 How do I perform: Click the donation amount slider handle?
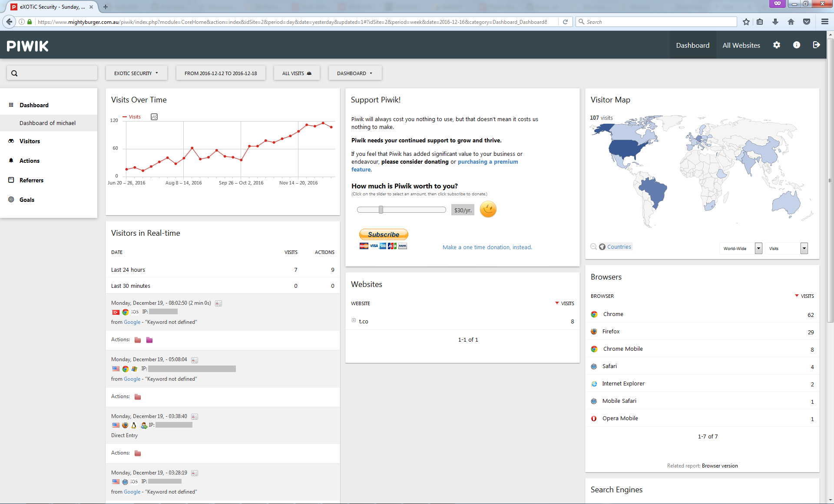point(381,210)
